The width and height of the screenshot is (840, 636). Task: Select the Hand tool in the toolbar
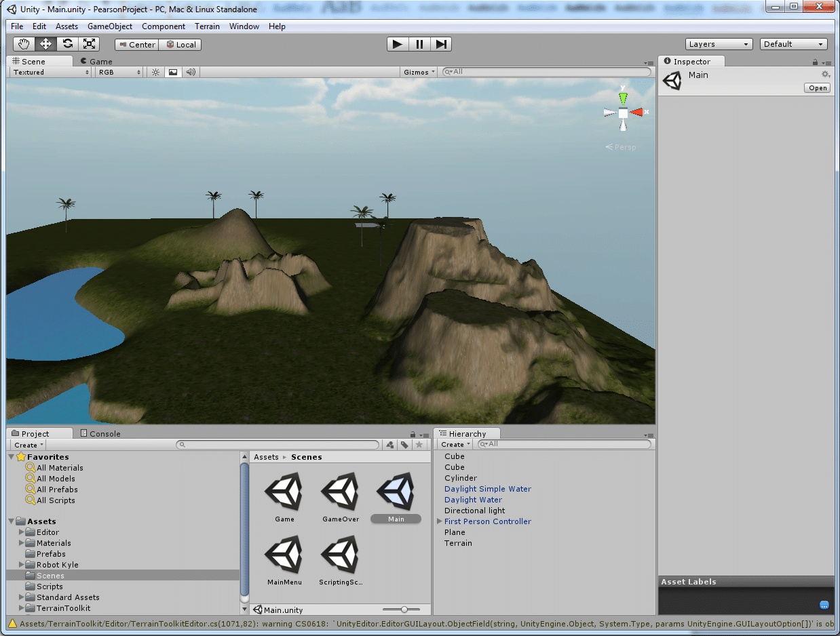pos(24,44)
